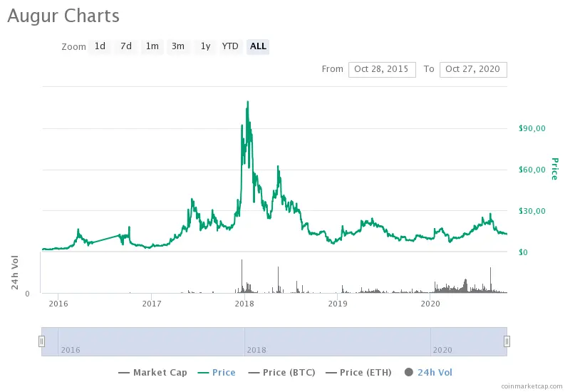Screen dimensions: 570x392
Task: Click the 2018 marker in range navigator
Action: click(256, 350)
